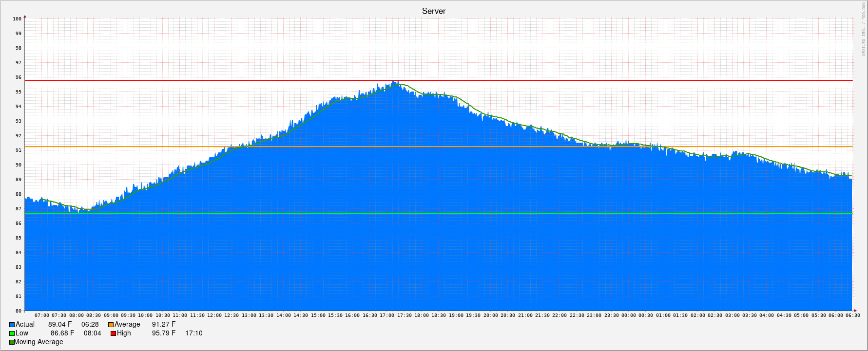868x351 pixels.
Task: Click the 12:00 label on time axis
Action: pyautogui.click(x=214, y=315)
